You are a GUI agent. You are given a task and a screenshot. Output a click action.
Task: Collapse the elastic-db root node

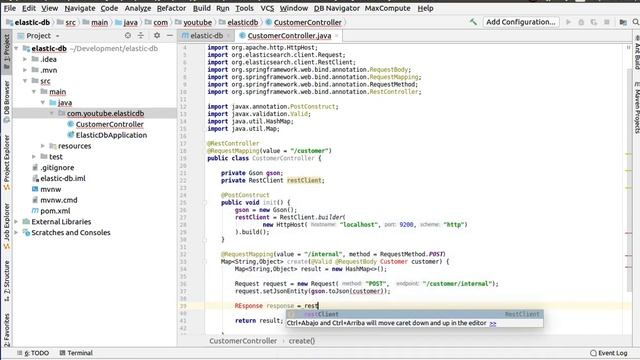[16, 49]
